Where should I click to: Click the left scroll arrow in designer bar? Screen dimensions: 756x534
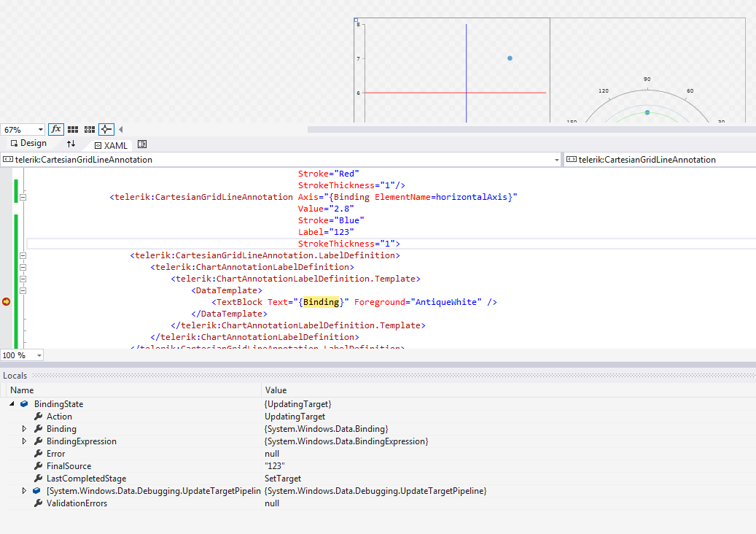click(120, 129)
